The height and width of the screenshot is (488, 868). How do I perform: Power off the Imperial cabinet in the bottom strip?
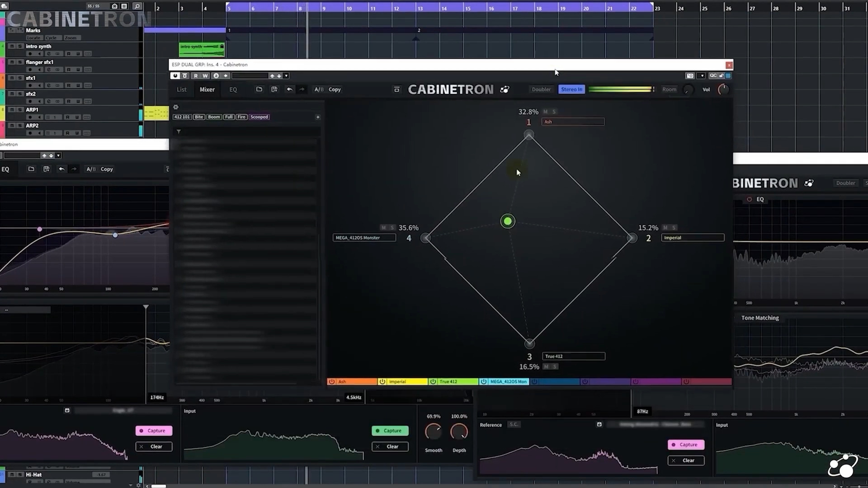(382, 381)
